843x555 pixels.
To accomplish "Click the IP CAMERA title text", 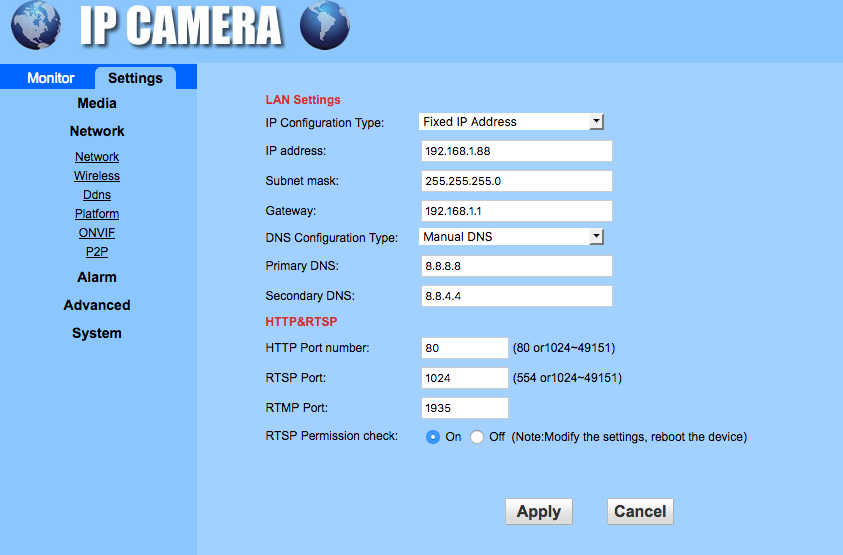I will pos(181,25).
